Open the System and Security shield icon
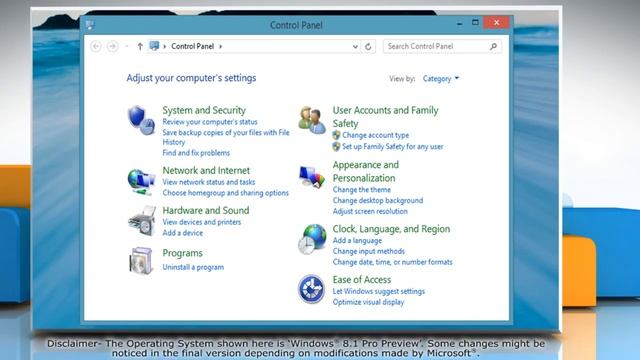The height and width of the screenshot is (360, 640). (x=141, y=120)
